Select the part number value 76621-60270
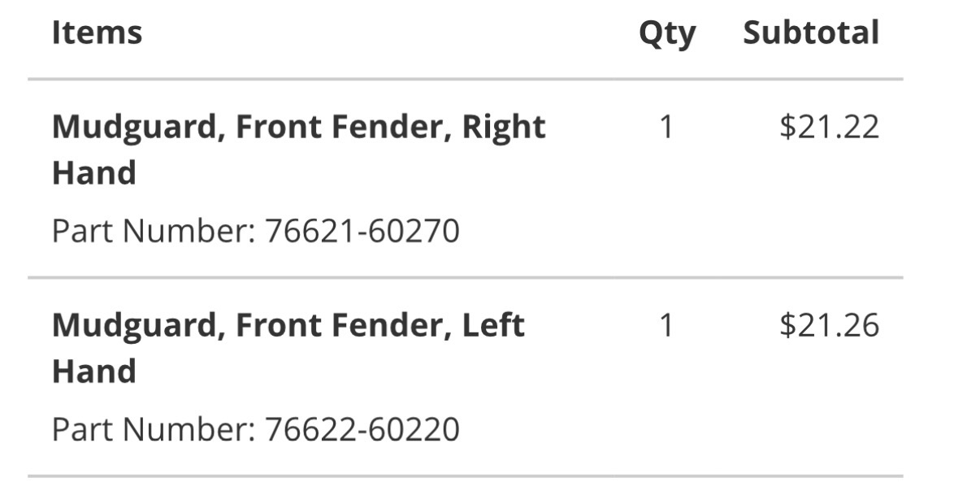Image resolution: width=980 pixels, height=495 pixels. click(362, 231)
